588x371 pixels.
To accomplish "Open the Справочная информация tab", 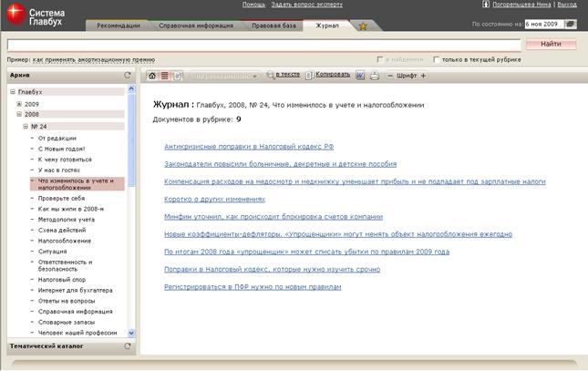I will coord(196,26).
